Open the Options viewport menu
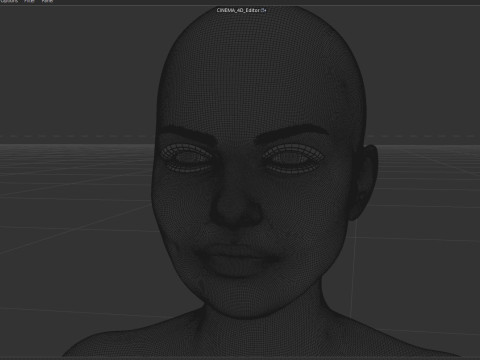Viewport: 480px width, 360px height. [x=9, y=1]
